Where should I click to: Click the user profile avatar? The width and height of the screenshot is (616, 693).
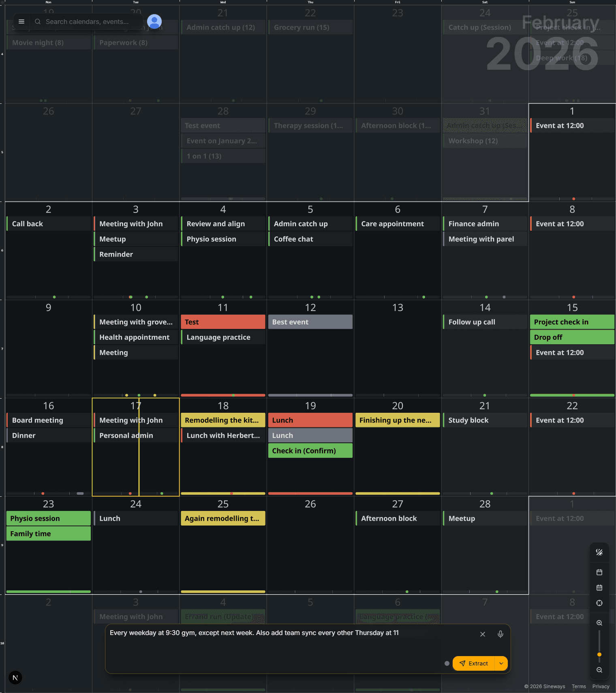point(154,21)
